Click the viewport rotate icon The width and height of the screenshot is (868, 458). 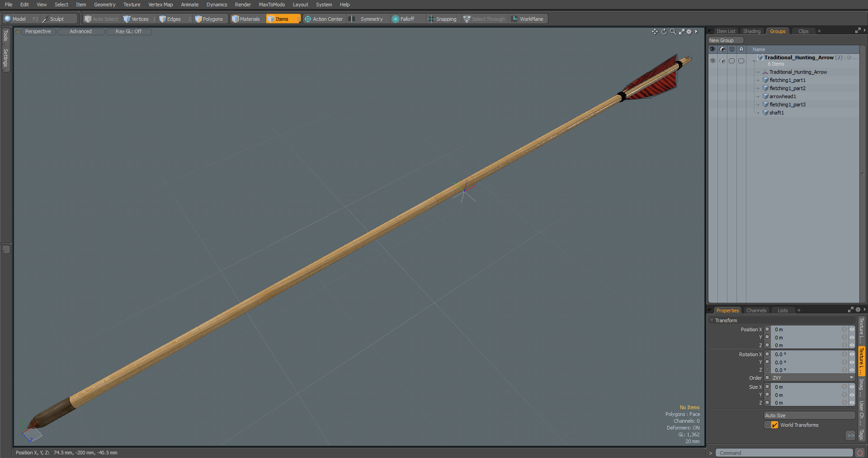(x=664, y=32)
